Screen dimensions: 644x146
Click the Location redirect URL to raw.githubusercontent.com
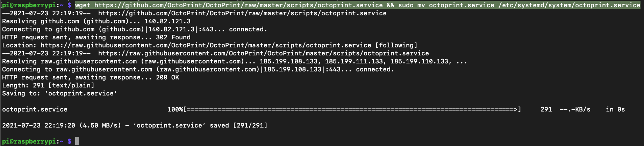click(x=206, y=45)
